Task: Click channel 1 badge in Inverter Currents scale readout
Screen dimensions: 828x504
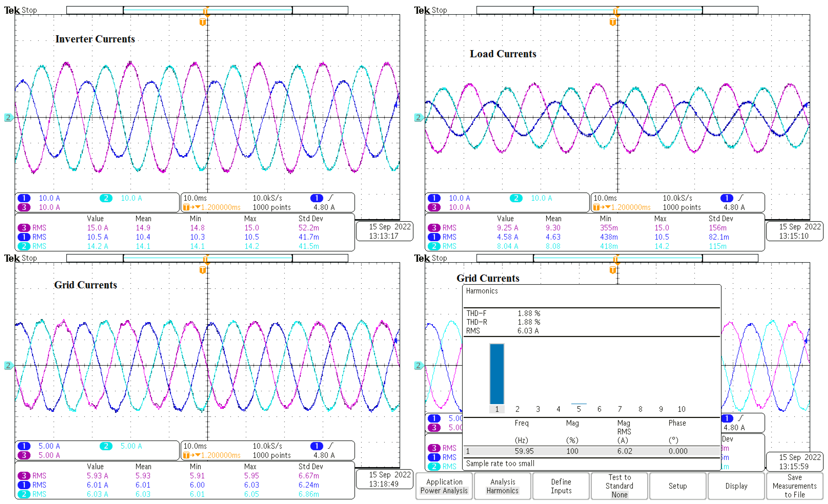Action: point(24,198)
